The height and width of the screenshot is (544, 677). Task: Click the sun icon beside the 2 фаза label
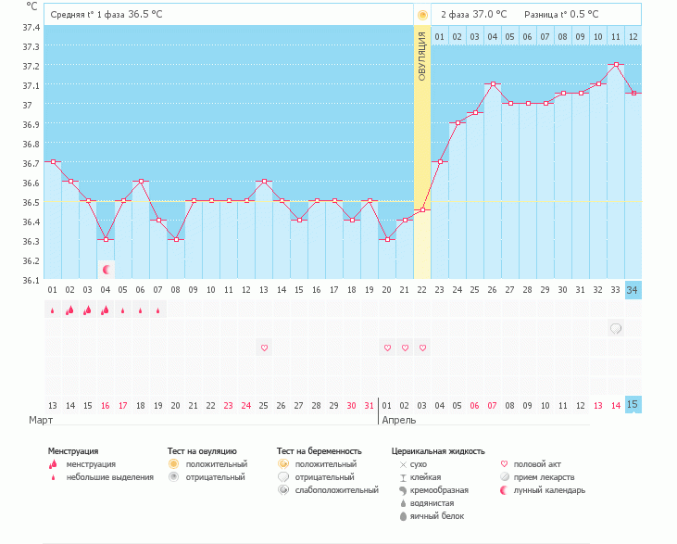pos(423,15)
